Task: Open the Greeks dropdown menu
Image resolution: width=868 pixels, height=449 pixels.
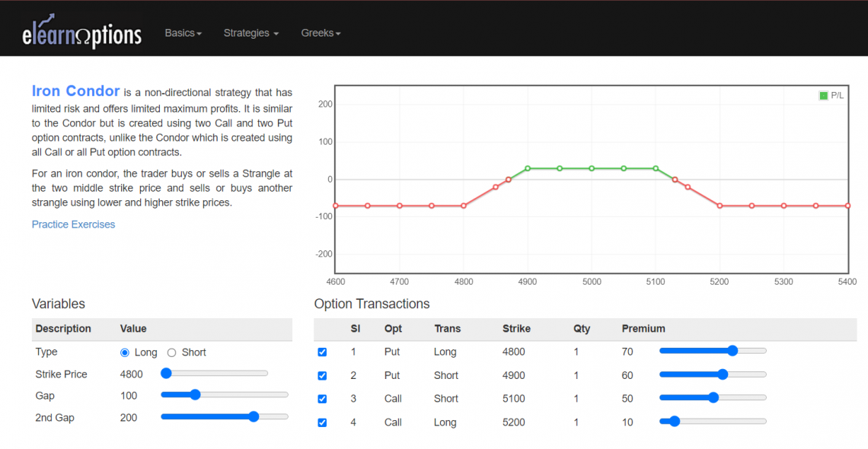Action: point(321,33)
